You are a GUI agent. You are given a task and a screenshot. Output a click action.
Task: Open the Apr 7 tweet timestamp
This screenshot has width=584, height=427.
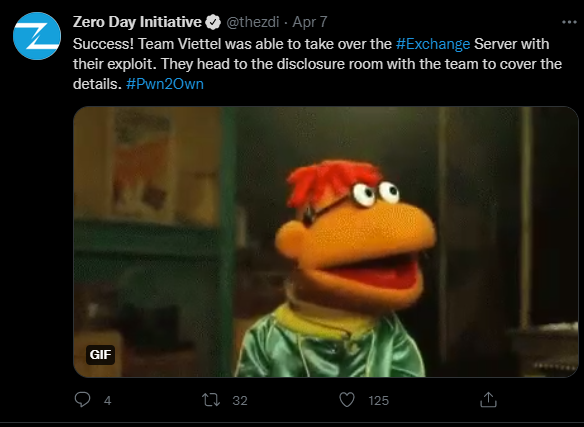[310, 22]
